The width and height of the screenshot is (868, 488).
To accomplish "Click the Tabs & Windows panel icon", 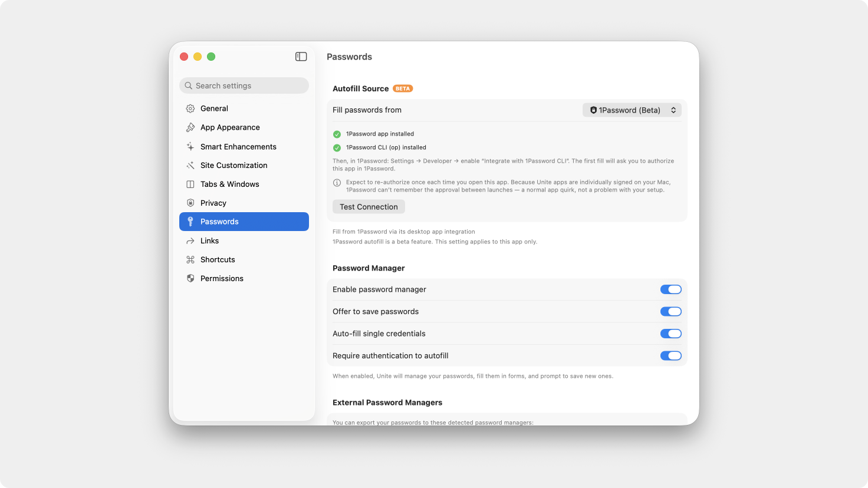I will pyautogui.click(x=190, y=184).
